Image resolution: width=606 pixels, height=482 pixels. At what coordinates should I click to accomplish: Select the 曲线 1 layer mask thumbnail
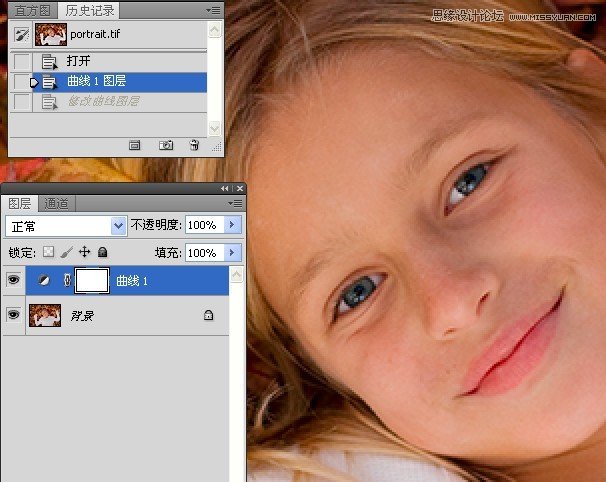pyautogui.click(x=92, y=281)
